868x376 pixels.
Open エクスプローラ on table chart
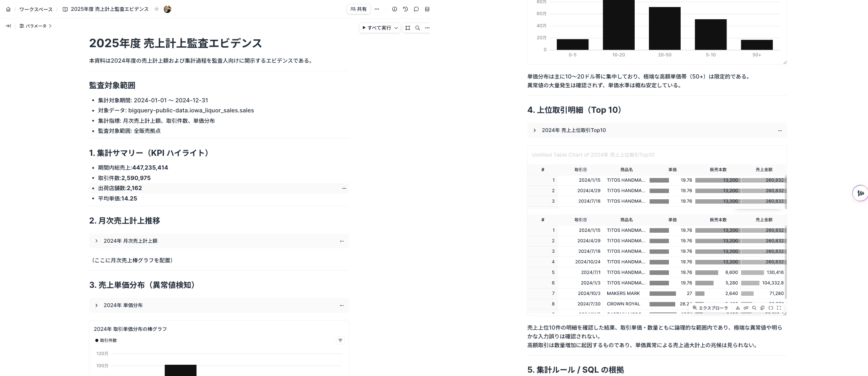[x=710, y=308]
